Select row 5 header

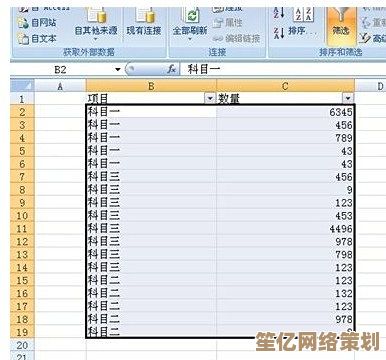(x=22, y=151)
